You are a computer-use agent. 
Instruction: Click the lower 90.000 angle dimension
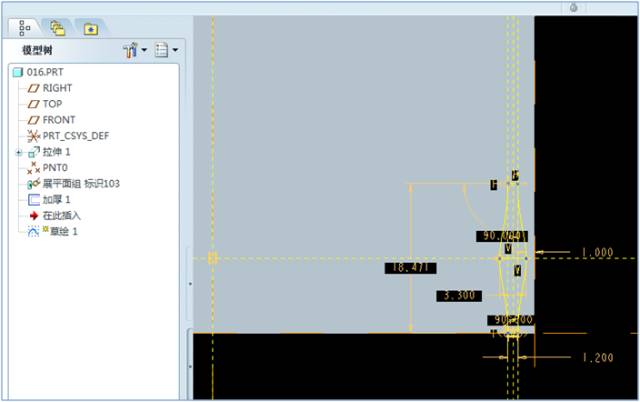[x=512, y=320]
